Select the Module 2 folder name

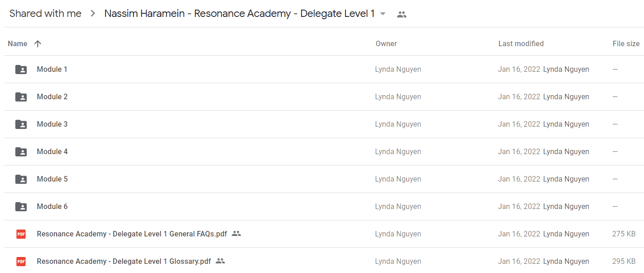[52, 97]
